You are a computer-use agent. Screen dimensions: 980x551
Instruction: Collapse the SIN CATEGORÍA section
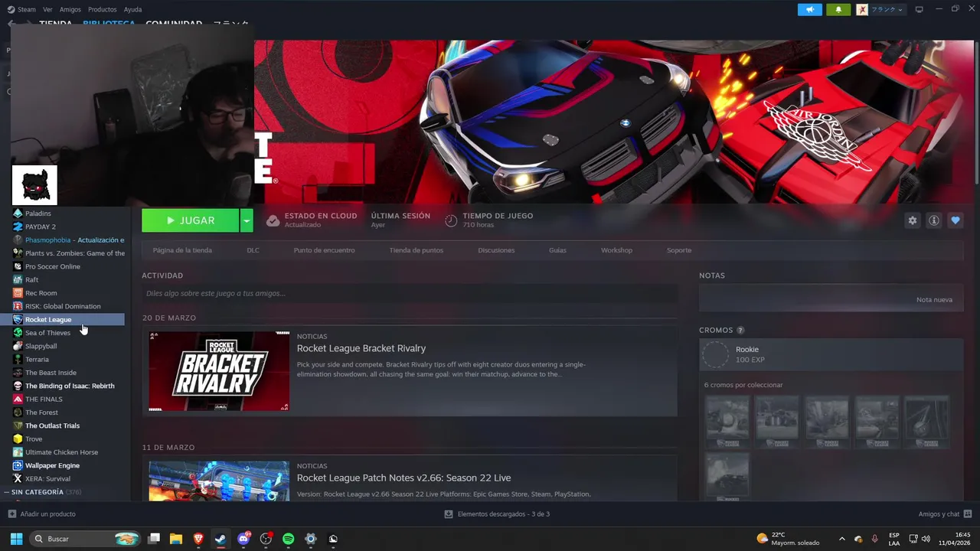7,492
